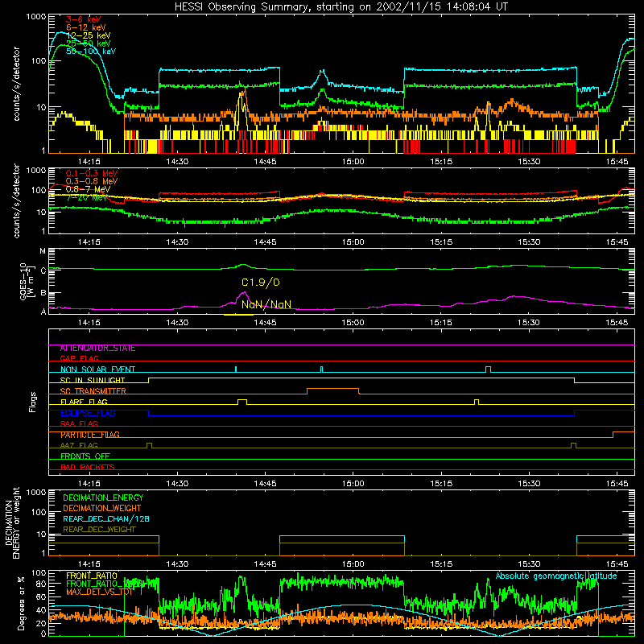Select the ECLIPSE_FLAG label

point(88,413)
